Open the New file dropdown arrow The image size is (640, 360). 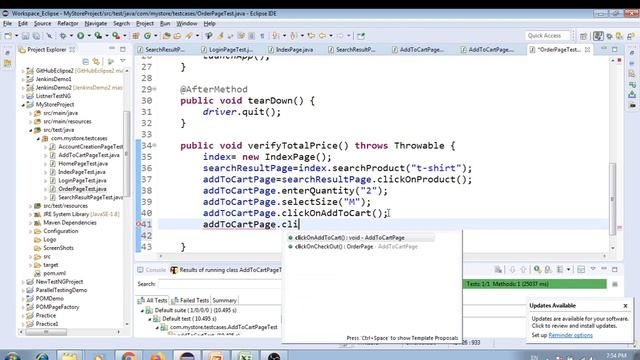(16, 36)
